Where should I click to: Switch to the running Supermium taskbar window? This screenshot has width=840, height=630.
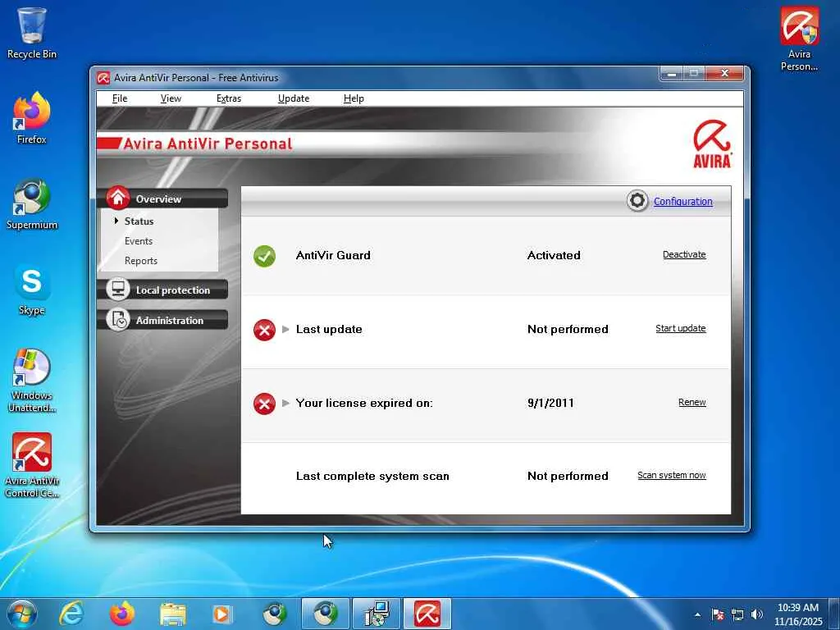click(x=325, y=614)
